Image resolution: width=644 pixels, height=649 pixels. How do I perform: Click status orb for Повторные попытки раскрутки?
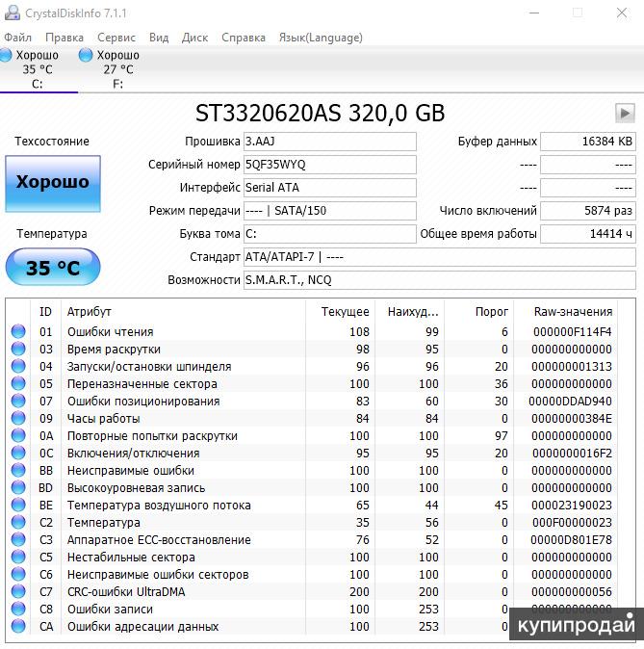(18, 436)
